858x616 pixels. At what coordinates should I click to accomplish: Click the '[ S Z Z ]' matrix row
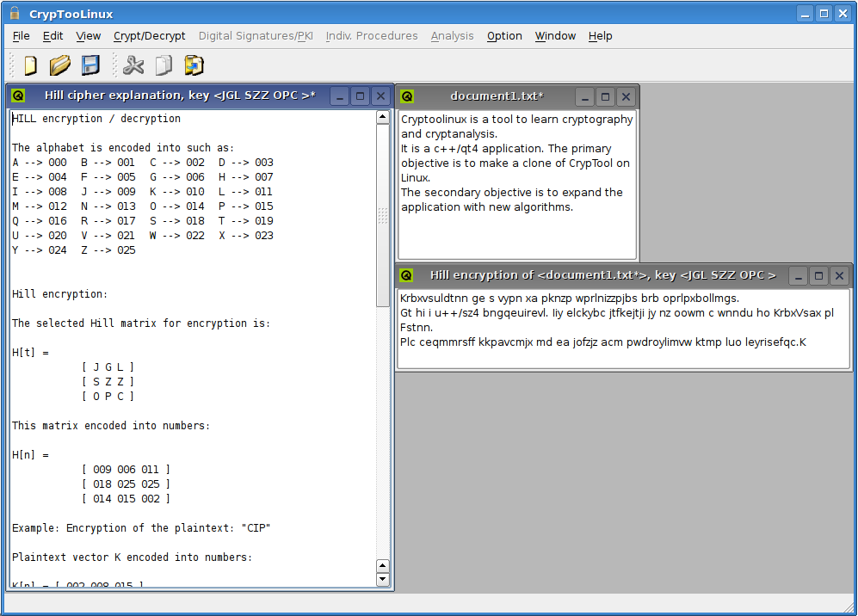(x=108, y=382)
